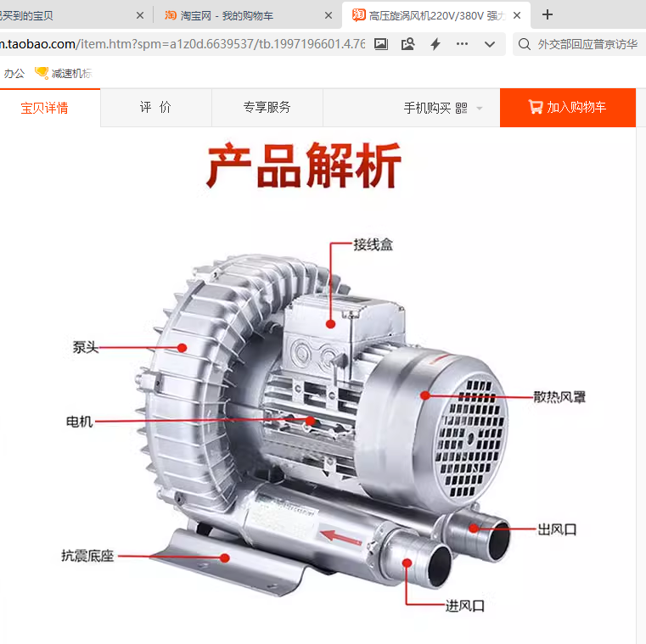Close the 淘宝网 我的购物车 tab
Screen dimensions: 646x644
coord(329,15)
